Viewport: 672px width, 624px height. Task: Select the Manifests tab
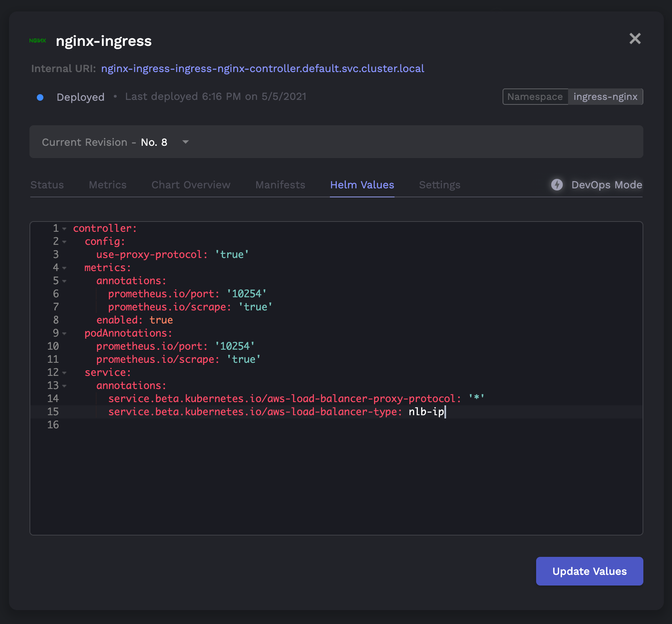click(280, 185)
